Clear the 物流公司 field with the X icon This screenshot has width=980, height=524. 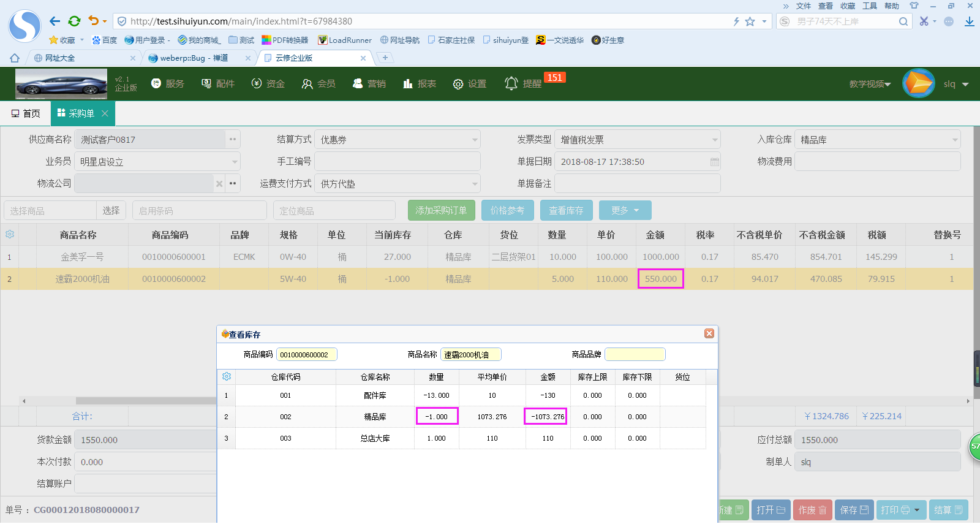coord(219,184)
